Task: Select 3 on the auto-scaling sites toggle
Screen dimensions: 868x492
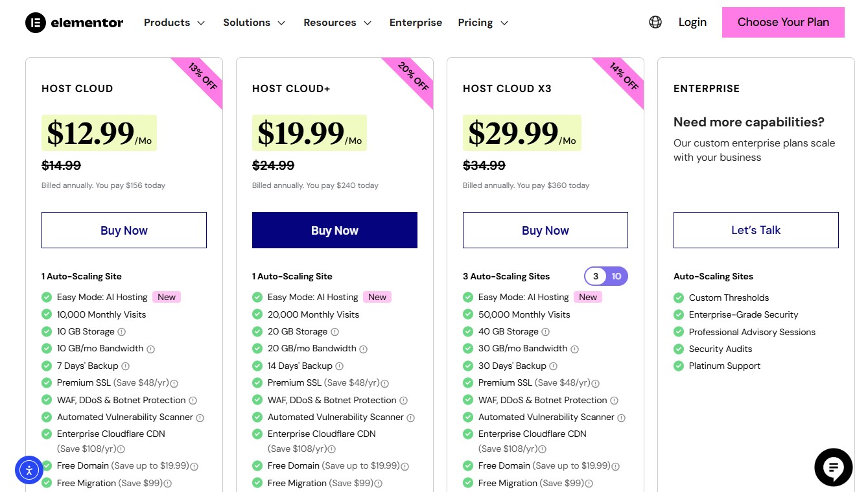Action: (596, 276)
